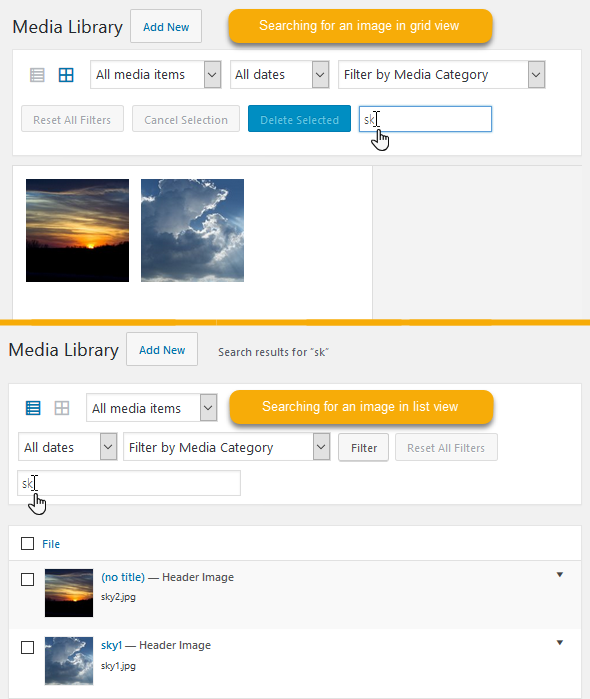590x699 pixels.
Task: Open the (no title) media link
Action: [123, 577]
